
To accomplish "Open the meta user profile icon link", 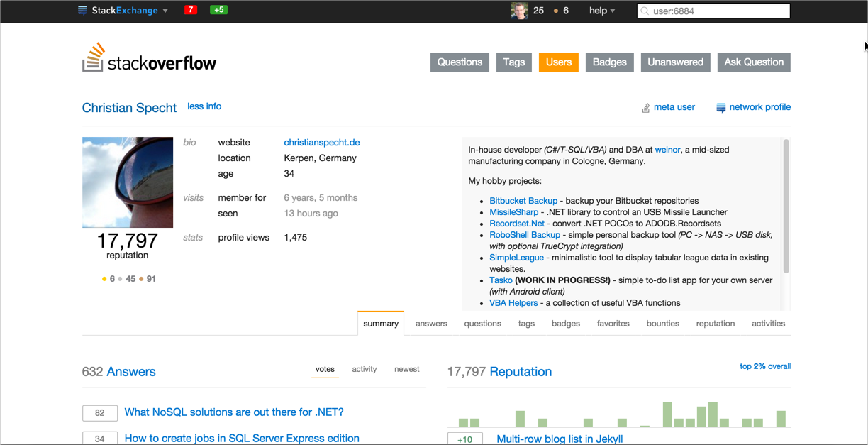I will click(646, 108).
